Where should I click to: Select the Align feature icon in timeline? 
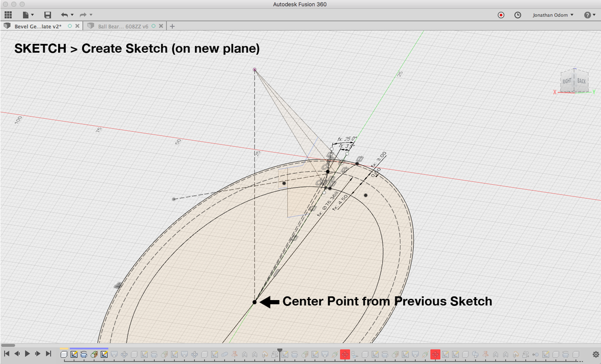coord(354,355)
